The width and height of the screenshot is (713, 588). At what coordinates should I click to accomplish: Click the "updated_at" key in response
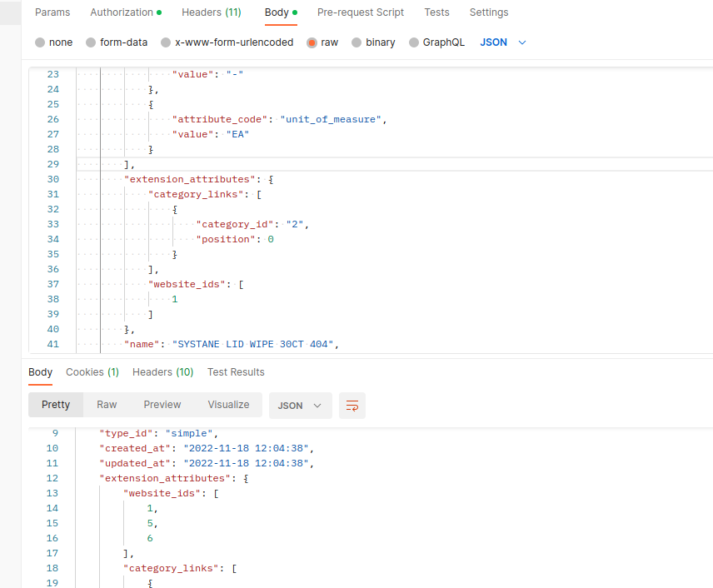(135, 463)
